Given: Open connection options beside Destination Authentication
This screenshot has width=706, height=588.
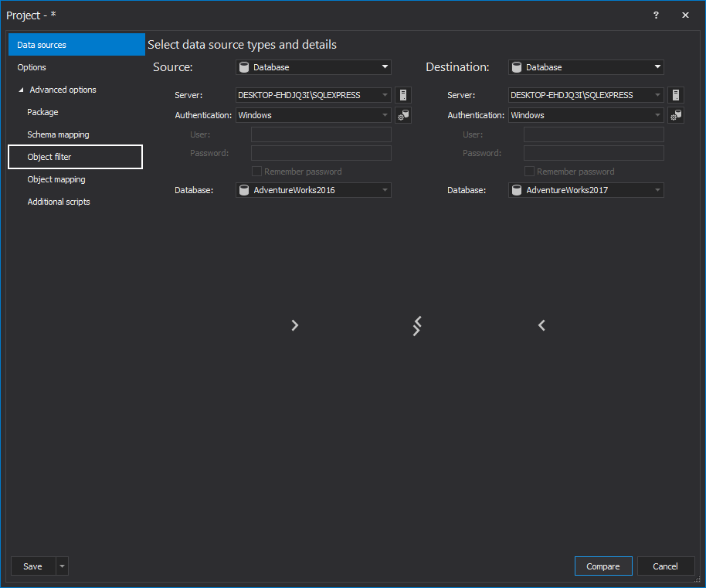Looking at the screenshot, I should click(676, 115).
